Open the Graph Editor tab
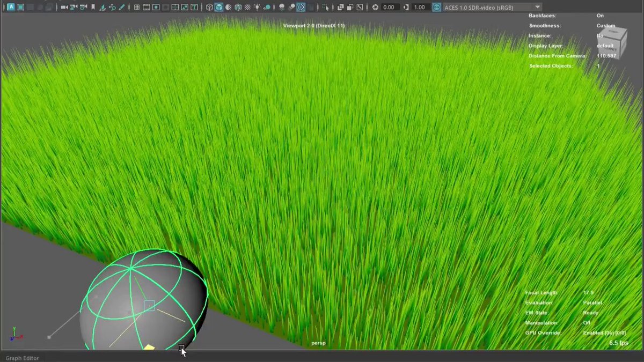This screenshot has height=362, width=644. click(22, 358)
